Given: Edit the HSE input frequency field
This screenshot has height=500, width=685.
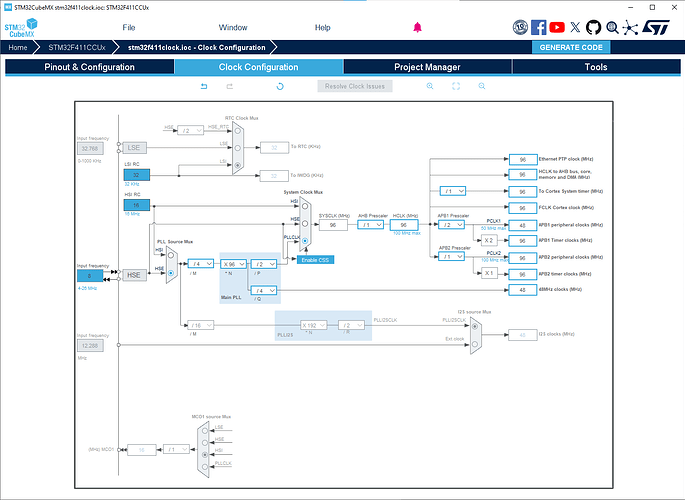Looking at the screenshot, I should [x=90, y=276].
